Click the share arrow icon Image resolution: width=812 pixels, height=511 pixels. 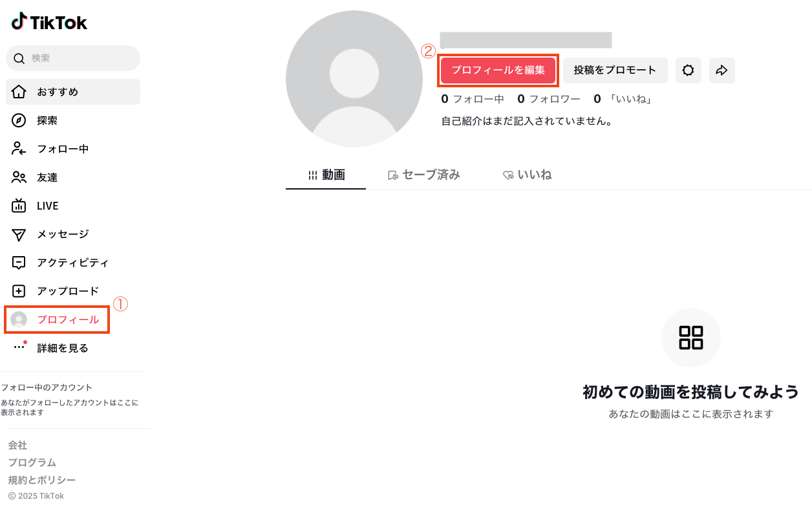pos(722,71)
